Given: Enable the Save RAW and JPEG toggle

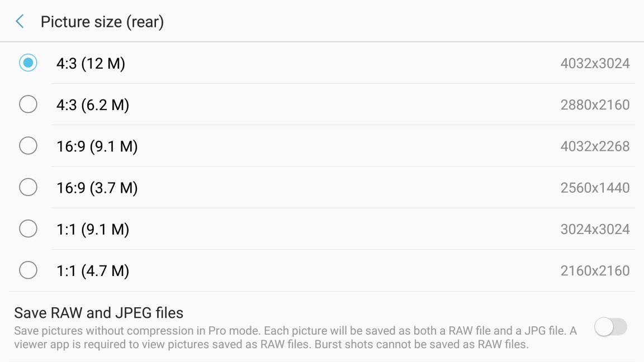Looking at the screenshot, I should 610,327.
